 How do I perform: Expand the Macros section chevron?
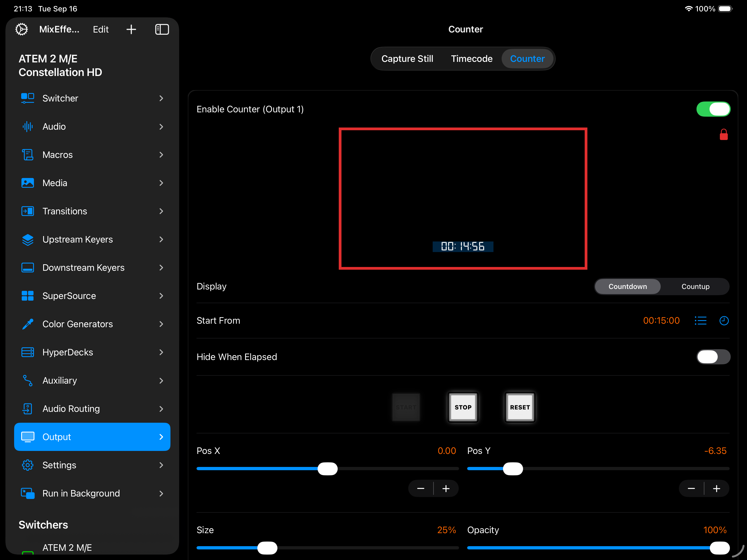[161, 155]
